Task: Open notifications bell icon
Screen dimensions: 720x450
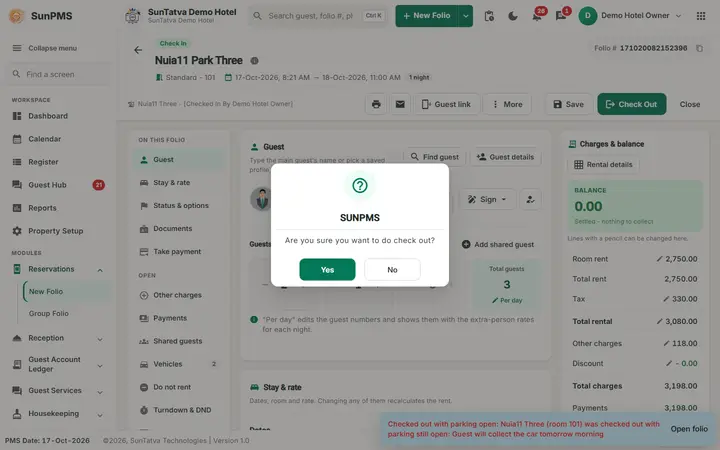Action: coord(536,16)
